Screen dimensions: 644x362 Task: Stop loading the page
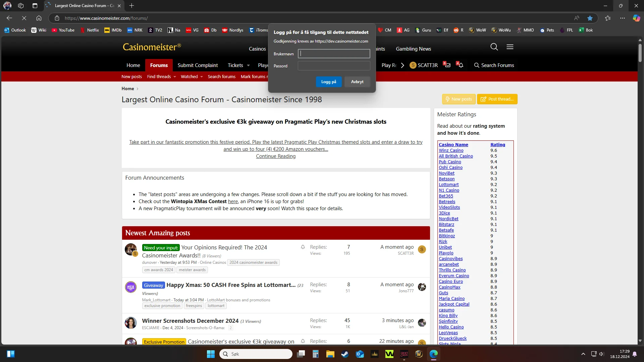[24, 18]
